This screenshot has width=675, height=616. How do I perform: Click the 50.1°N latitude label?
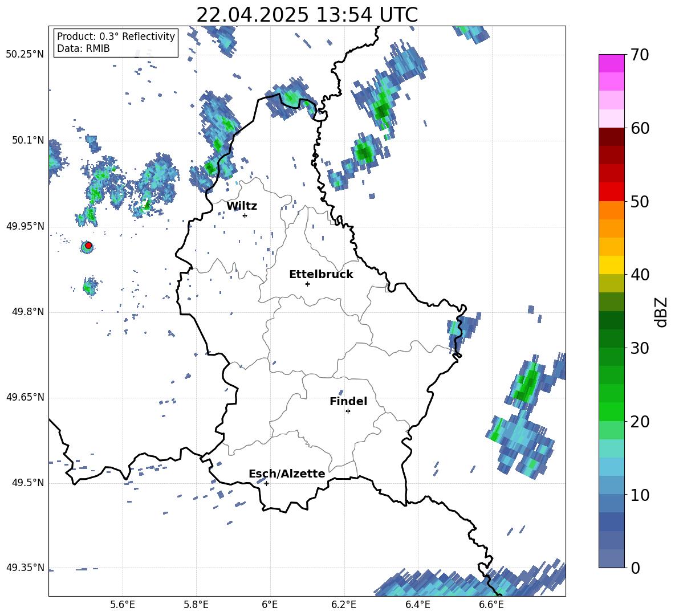(27, 140)
